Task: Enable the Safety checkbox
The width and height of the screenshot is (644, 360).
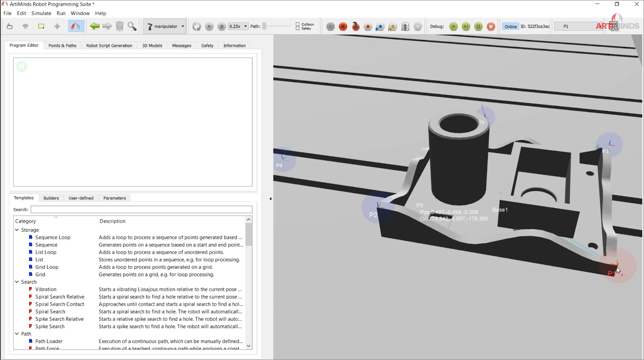Action: (298, 28)
